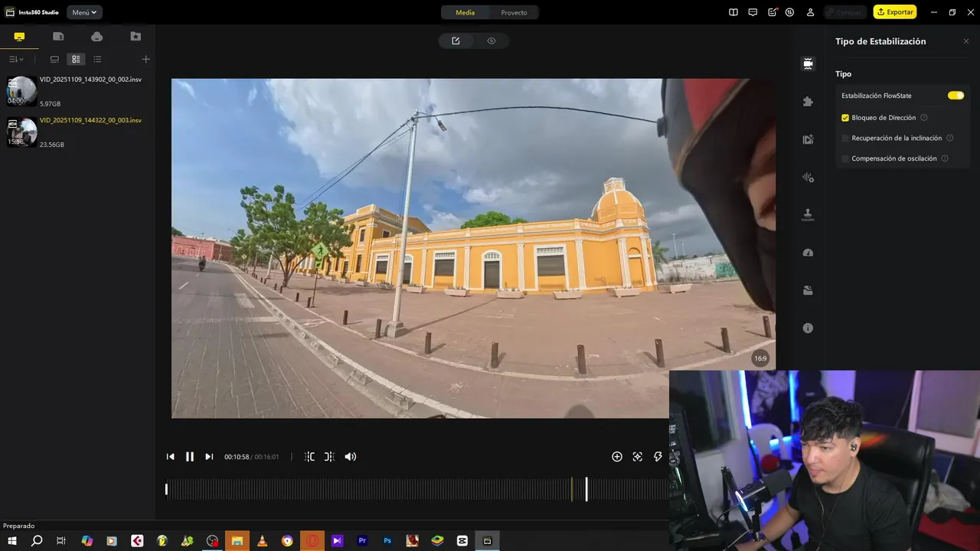Open the file layers sidebar icon

[x=808, y=290]
